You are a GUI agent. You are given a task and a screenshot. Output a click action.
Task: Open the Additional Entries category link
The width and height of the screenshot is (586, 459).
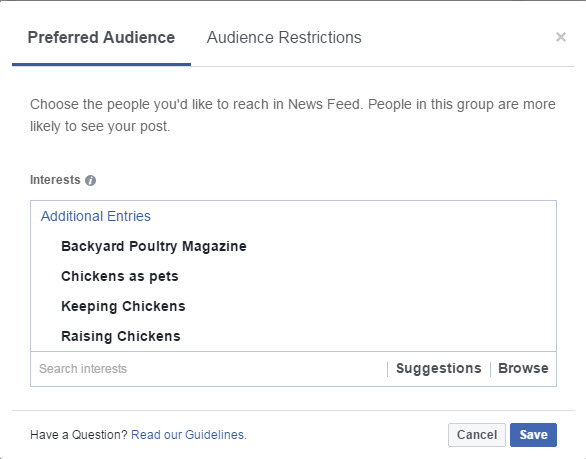[x=96, y=216]
